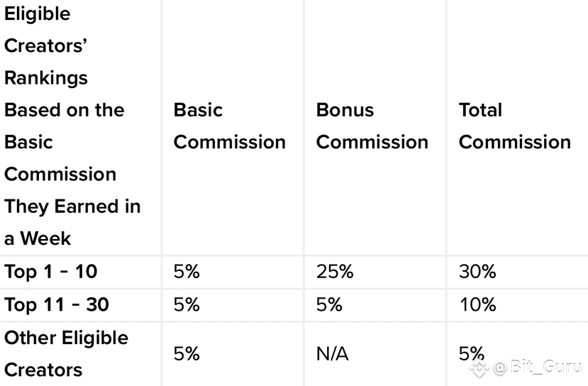Click the Other Eligible Creators row label
The image size is (588, 386).
[67, 354]
